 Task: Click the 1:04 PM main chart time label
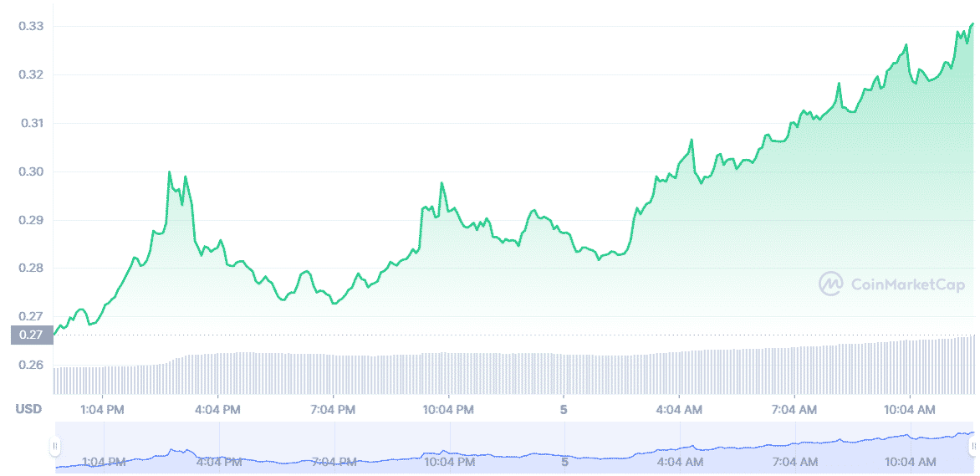point(103,409)
